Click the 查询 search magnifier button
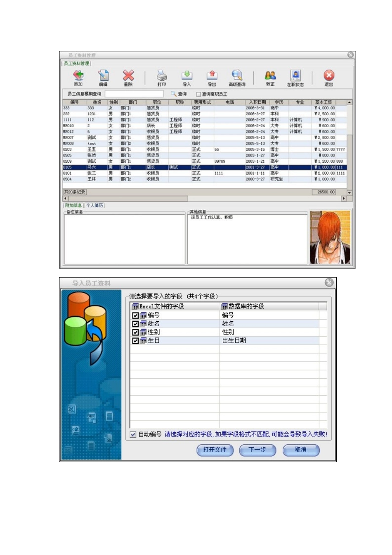Viewport: 392px width, 555px height. (179, 94)
